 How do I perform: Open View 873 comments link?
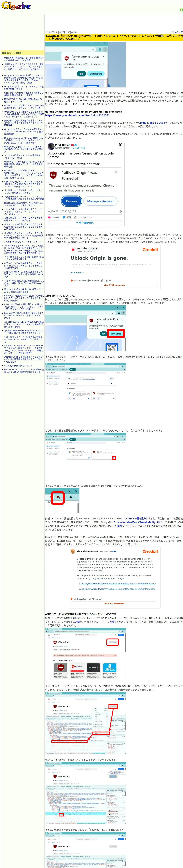tap(114, 604)
